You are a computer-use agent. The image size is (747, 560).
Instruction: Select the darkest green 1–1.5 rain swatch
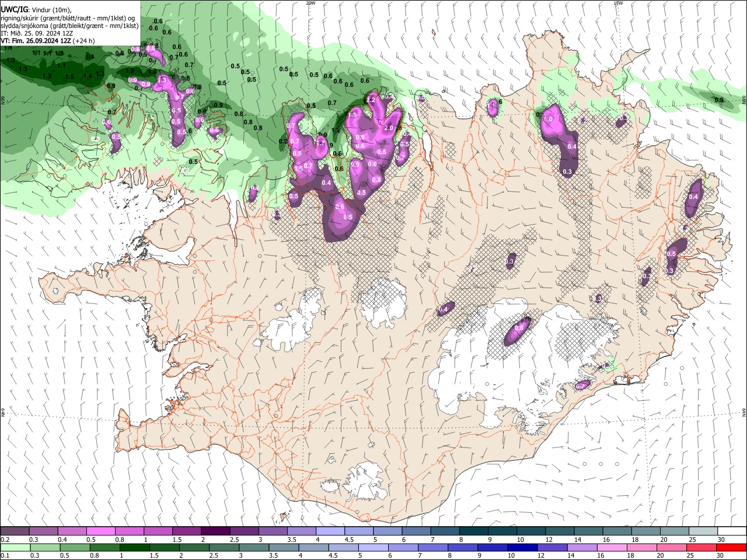[135, 547]
